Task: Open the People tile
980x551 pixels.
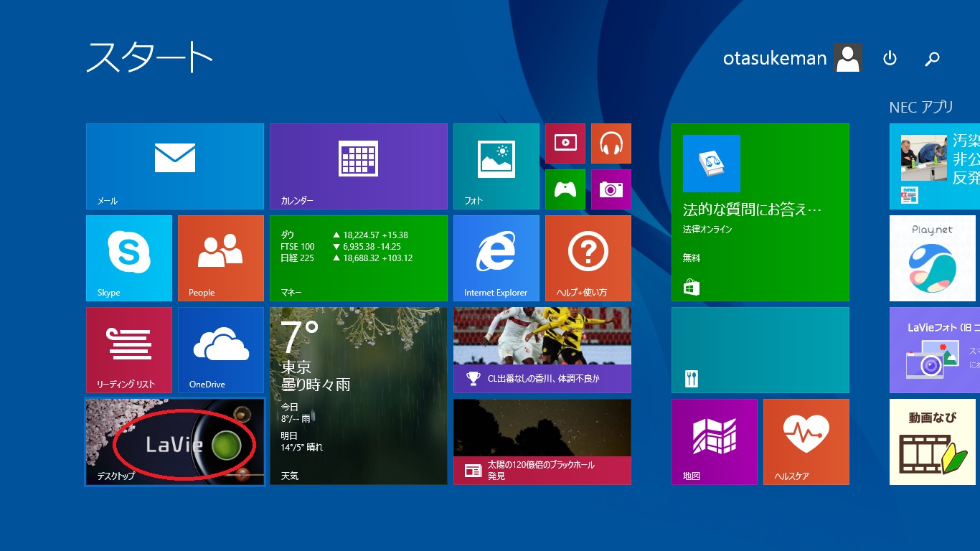Action: tap(221, 258)
